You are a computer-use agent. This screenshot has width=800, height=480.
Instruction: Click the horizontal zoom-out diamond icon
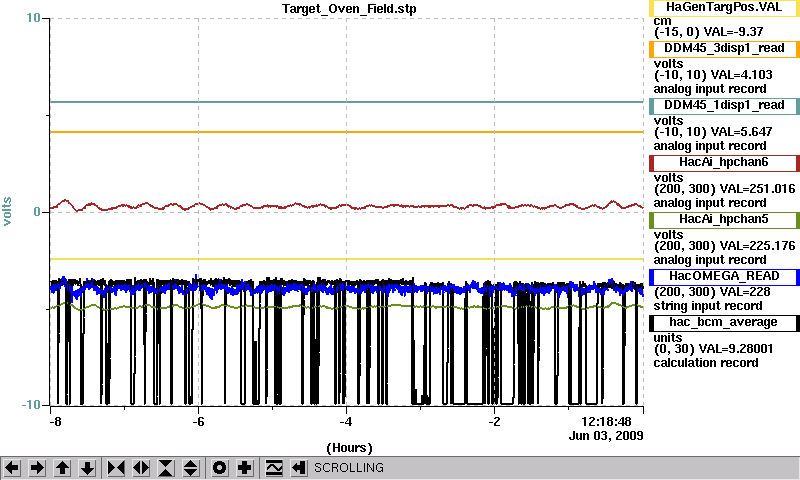[x=141, y=468]
